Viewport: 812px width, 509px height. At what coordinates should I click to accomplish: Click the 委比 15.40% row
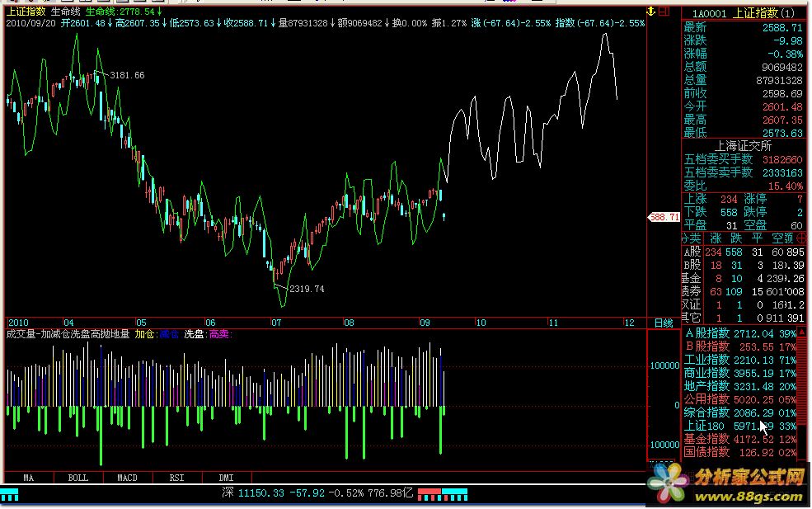[x=743, y=186]
